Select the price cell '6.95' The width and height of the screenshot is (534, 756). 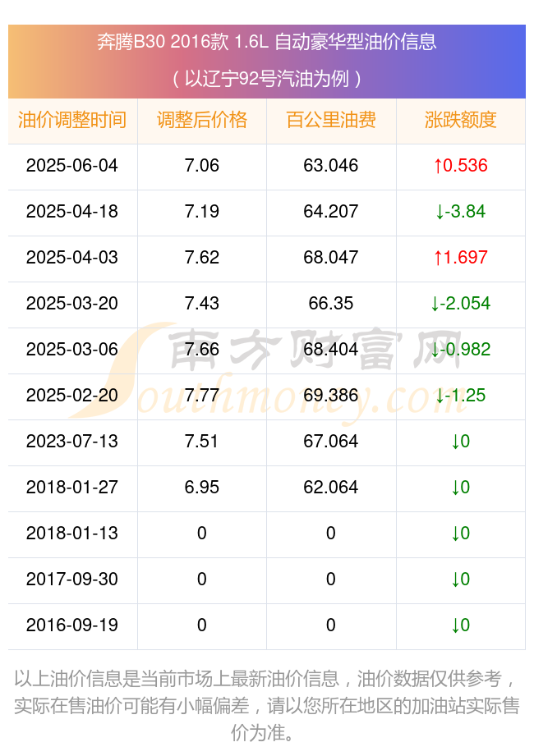click(201, 488)
